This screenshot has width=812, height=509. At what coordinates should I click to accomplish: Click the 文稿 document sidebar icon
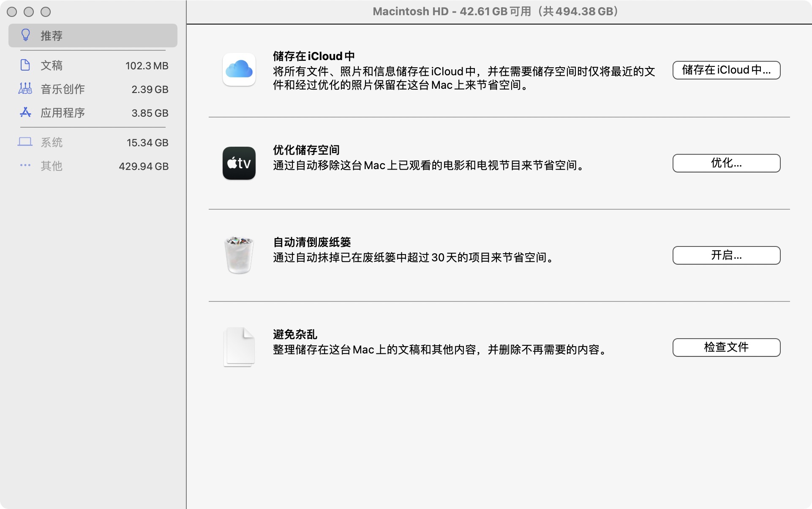click(x=25, y=65)
